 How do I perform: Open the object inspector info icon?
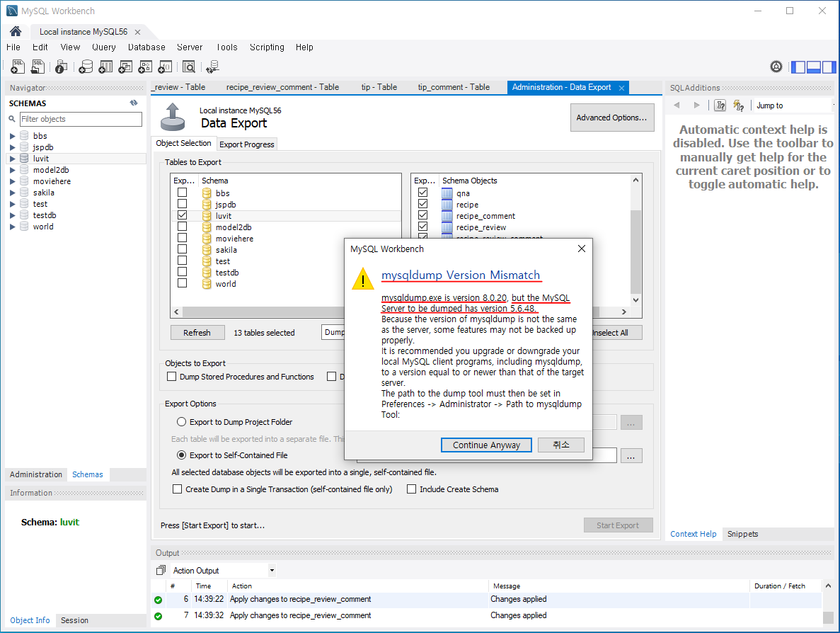(62, 67)
